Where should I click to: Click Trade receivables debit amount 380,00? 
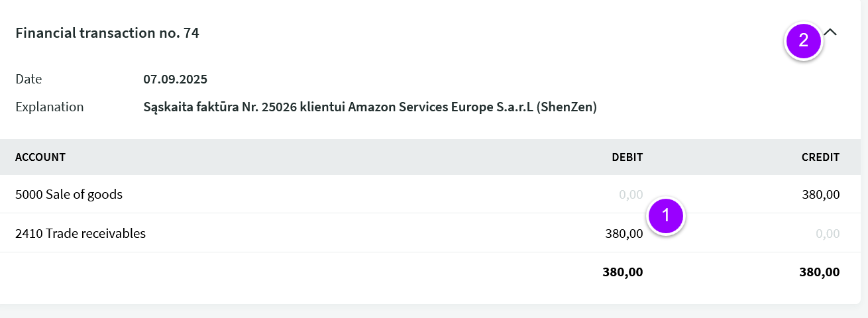(x=624, y=233)
